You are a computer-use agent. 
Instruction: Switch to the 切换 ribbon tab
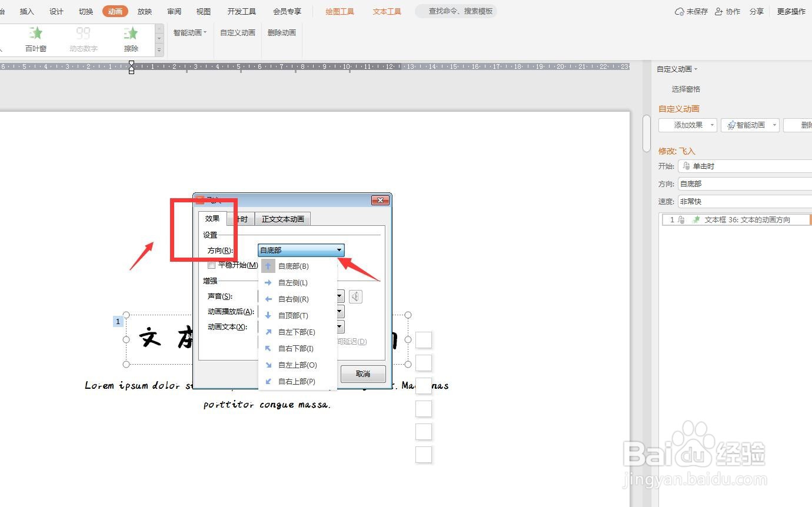(86, 12)
